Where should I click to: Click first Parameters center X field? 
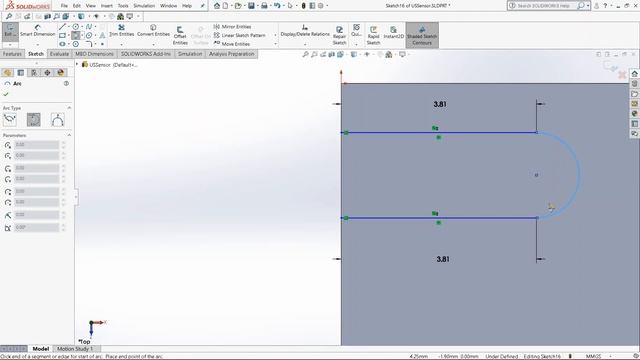[x=37, y=145]
